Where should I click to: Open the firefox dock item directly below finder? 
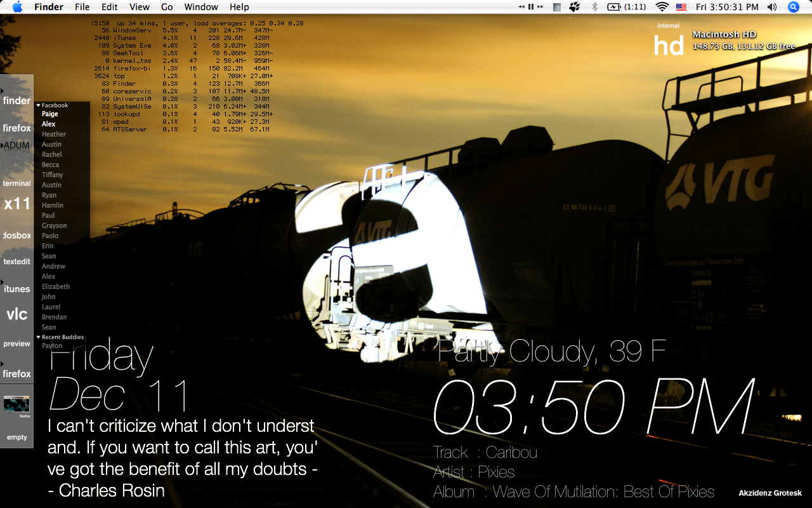click(16, 128)
